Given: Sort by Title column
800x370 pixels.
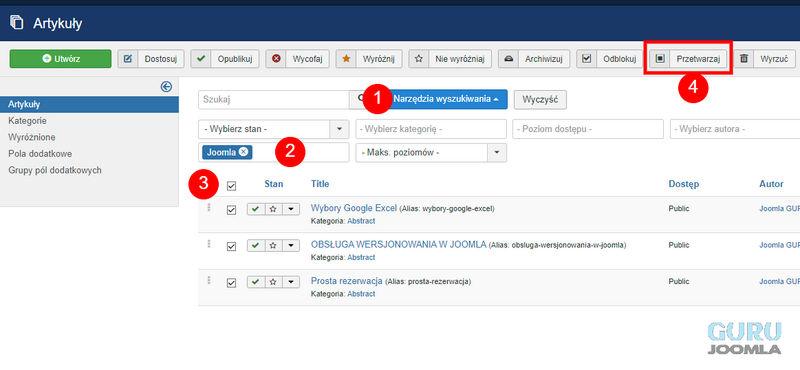Looking at the screenshot, I should (x=320, y=184).
